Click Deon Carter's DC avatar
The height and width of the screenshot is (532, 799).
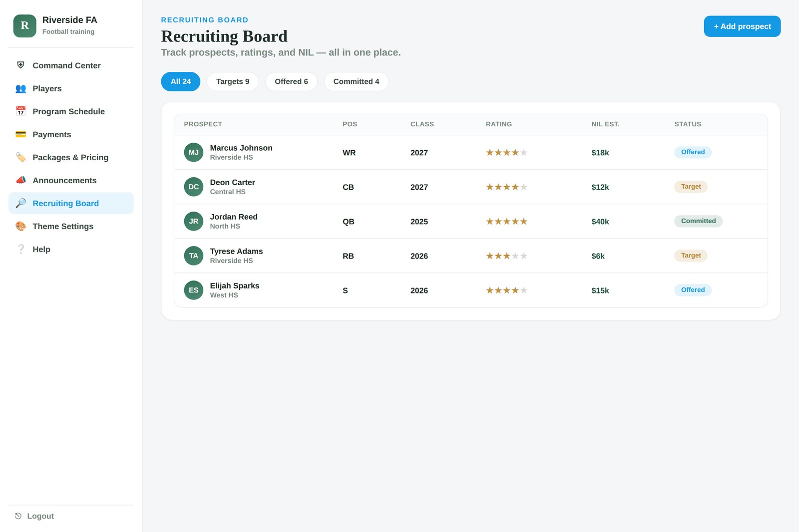194,187
